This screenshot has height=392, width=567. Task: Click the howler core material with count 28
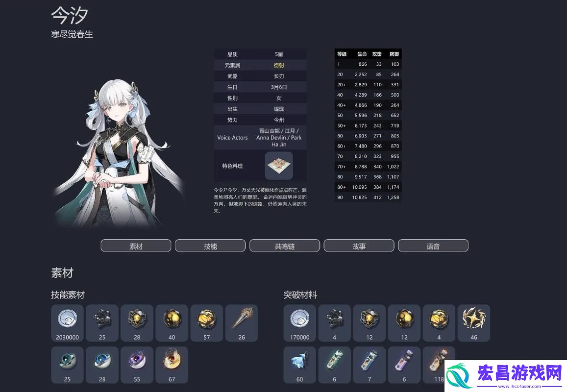pyautogui.click(x=137, y=323)
